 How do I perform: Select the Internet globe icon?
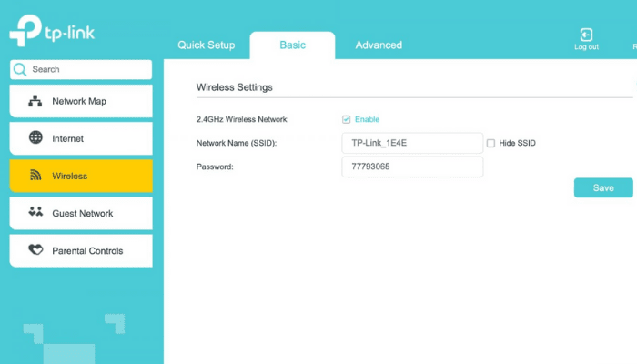36,138
